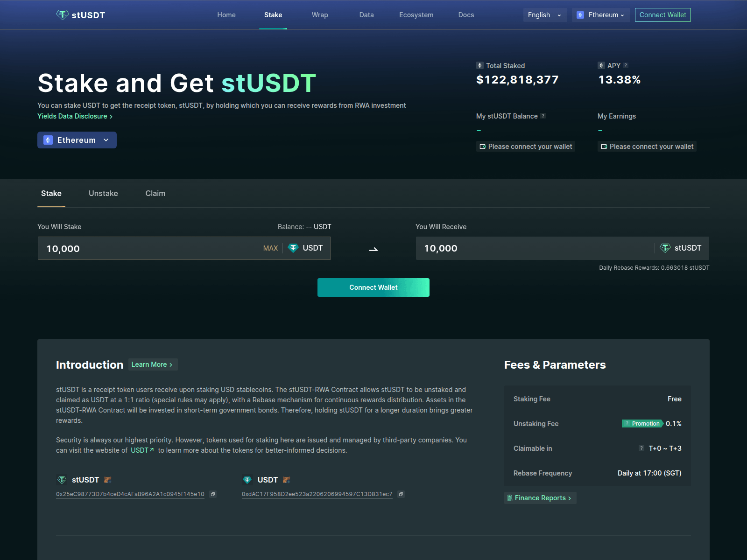Image resolution: width=747 pixels, height=560 pixels.
Task: Switch to the Claim tab
Action: coord(155,193)
